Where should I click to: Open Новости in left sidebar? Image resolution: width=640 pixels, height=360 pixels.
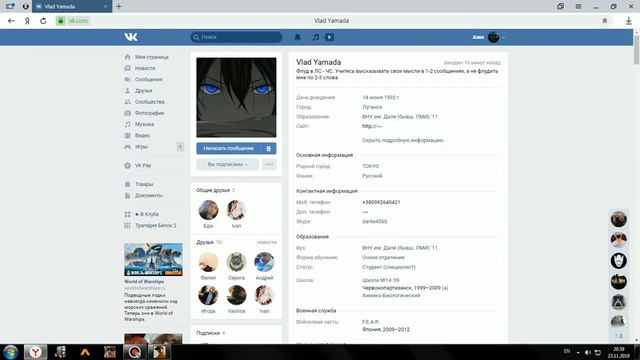point(145,68)
